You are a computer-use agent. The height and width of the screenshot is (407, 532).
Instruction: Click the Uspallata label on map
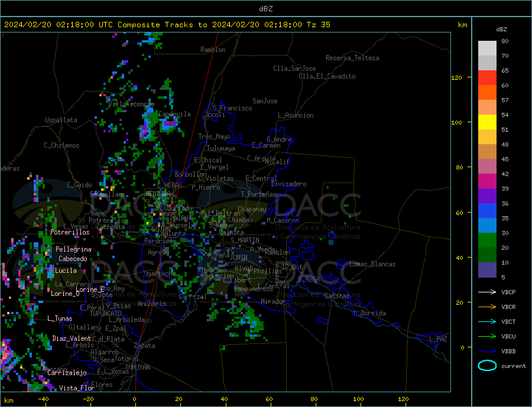coord(61,120)
